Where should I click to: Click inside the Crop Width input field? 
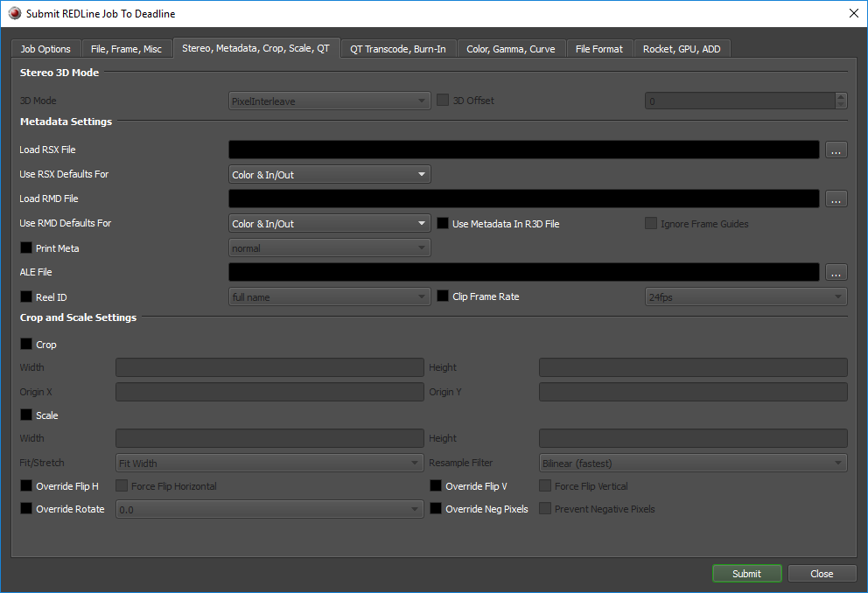click(x=269, y=367)
